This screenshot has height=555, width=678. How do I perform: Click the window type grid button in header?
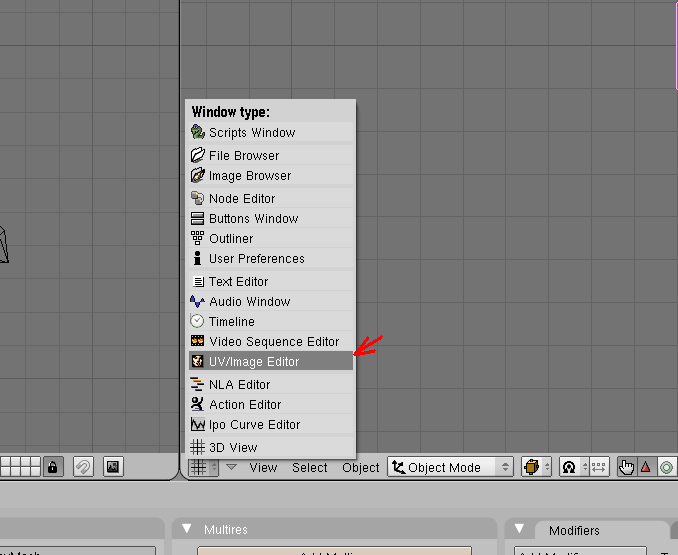coord(203,467)
